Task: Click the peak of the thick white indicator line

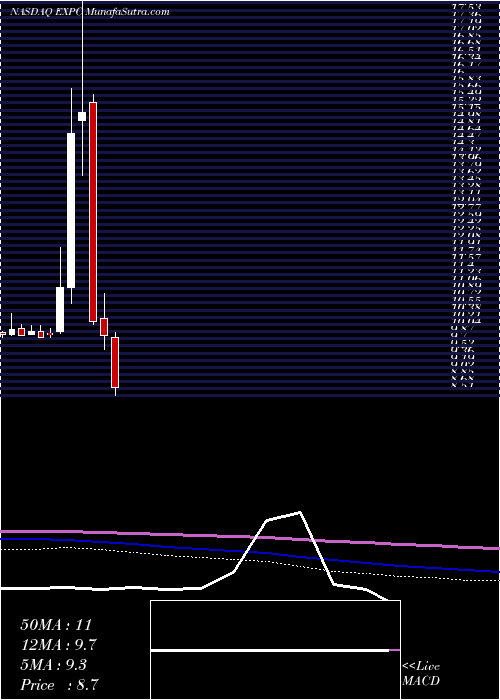Action: click(x=300, y=512)
